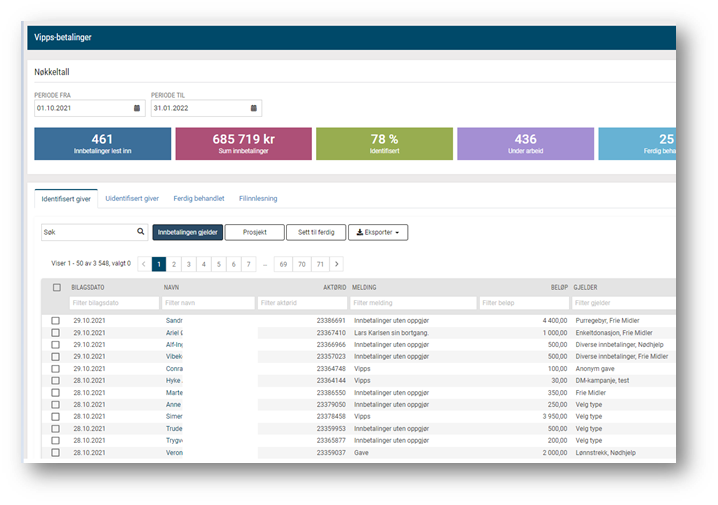This screenshot has height=505, width=718.
Task: Check the row with aktørid 23357023
Action: pos(55,357)
